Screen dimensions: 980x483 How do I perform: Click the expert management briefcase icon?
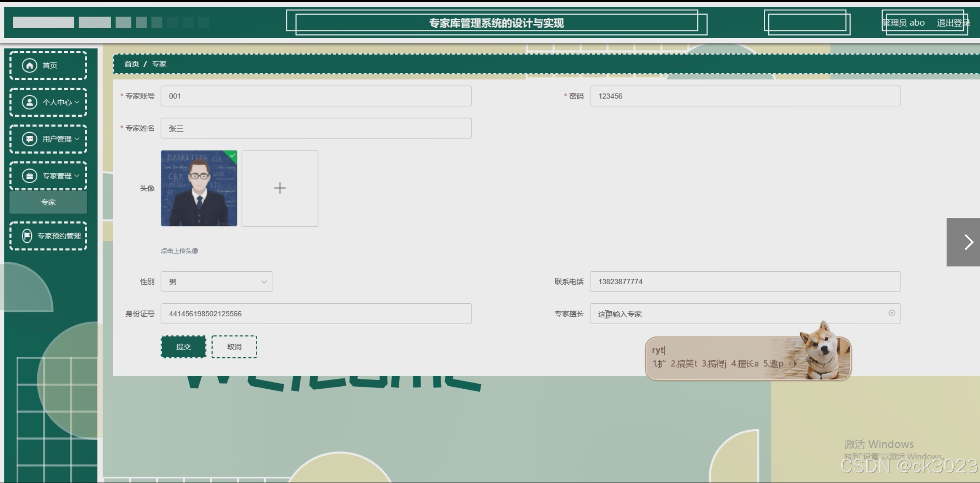(x=29, y=176)
